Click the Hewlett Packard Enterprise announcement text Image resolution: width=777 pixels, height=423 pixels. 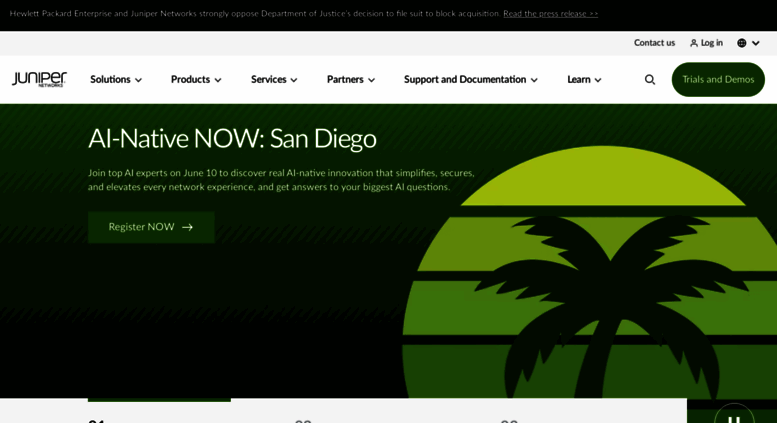click(255, 14)
